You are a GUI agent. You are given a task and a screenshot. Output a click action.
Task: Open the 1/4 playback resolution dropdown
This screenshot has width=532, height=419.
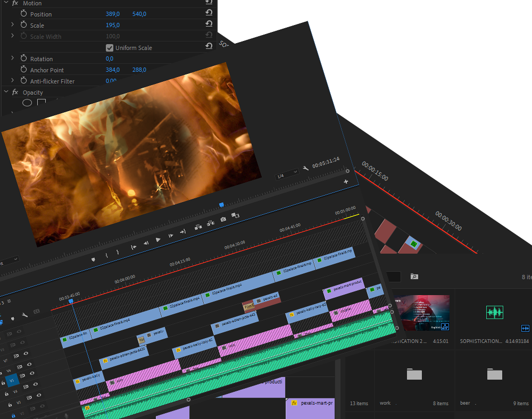coord(287,176)
